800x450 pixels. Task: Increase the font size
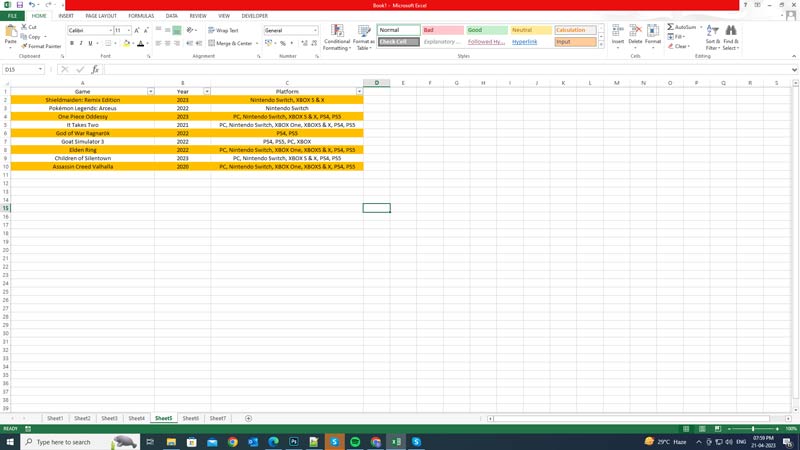point(137,31)
